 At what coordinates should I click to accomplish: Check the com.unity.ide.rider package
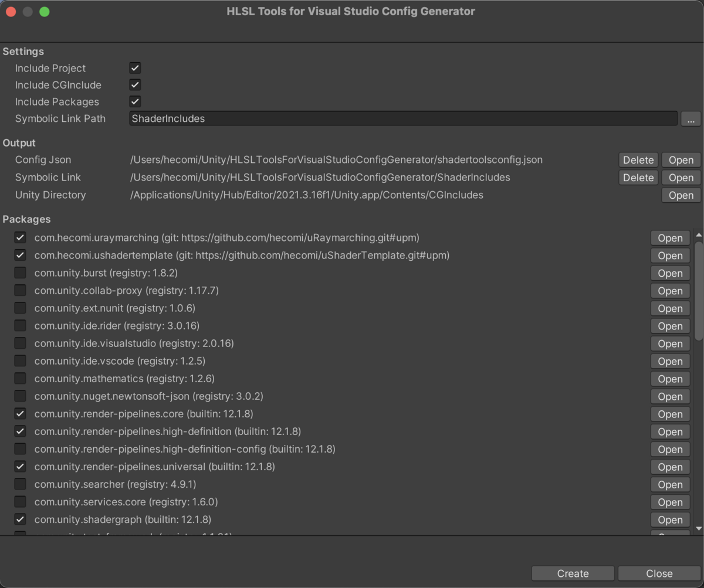pyautogui.click(x=21, y=325)
